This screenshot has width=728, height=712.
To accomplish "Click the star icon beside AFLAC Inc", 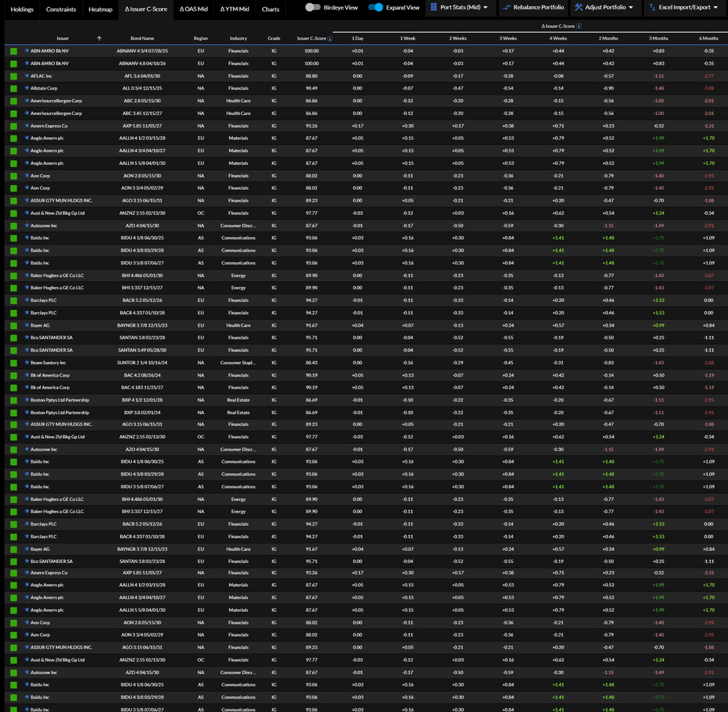I will (x=27, y=75).
